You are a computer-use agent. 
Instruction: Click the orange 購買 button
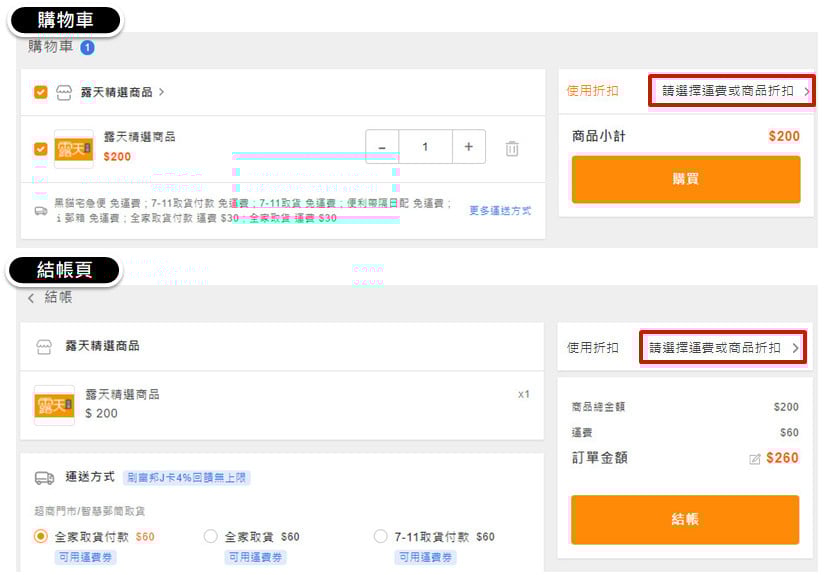coord(685,179)
